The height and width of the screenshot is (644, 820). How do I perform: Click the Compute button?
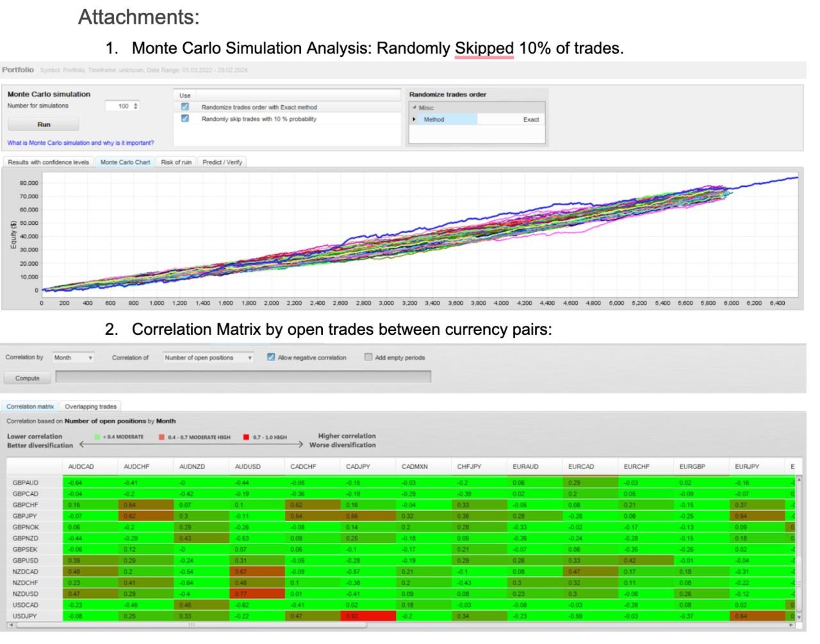(x=28, y=378)
